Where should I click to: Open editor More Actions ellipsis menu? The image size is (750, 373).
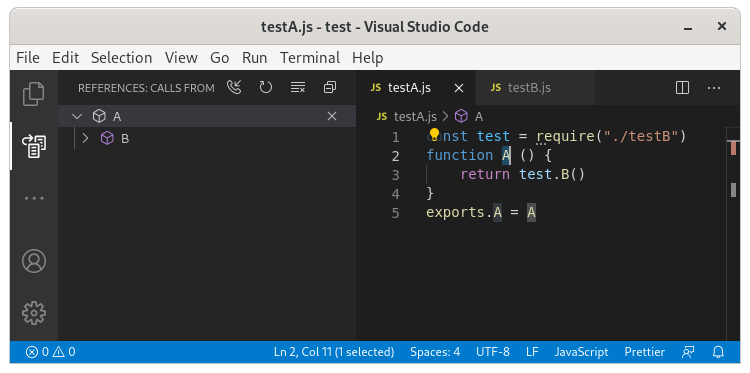[714, 88]
